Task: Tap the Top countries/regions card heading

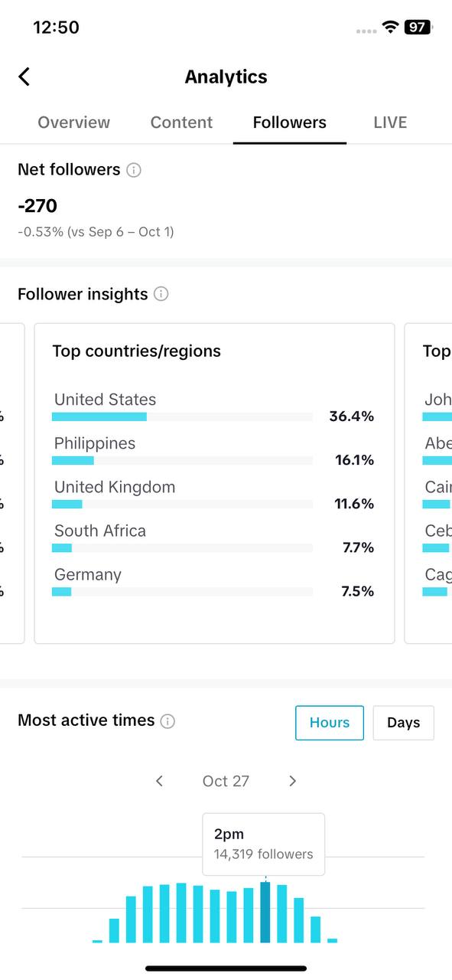Action: pyautogui.click(x=137, y=351)
